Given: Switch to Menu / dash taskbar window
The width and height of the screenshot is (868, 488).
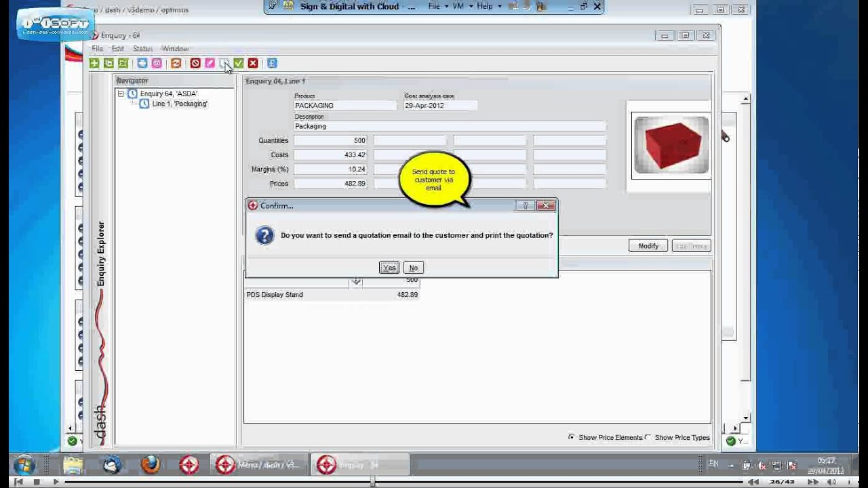Looking at the screenshot, I should 258,465.
